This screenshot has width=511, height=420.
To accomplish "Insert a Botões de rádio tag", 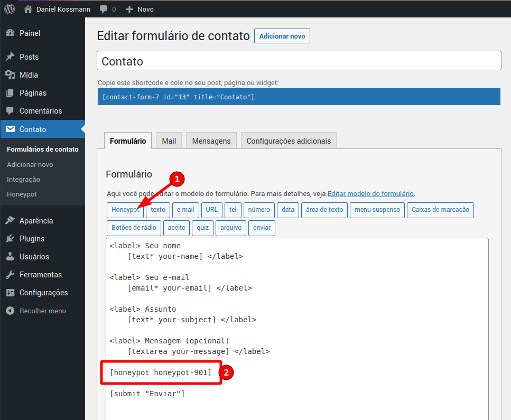I will coord(134,228).
